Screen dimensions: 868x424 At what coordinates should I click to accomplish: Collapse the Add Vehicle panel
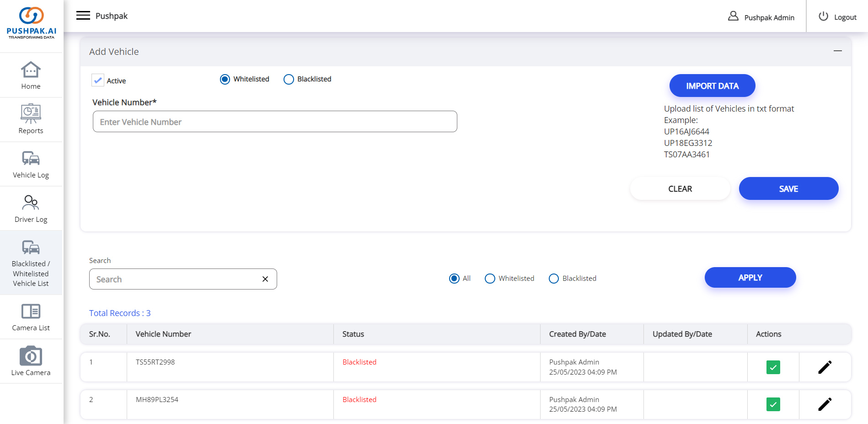(x=838, y=51)
